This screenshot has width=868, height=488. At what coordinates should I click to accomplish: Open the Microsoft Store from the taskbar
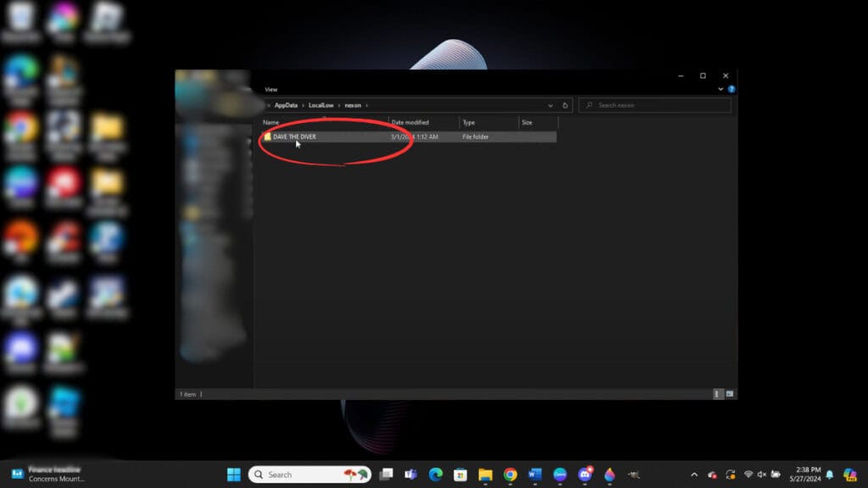[459, 474]
